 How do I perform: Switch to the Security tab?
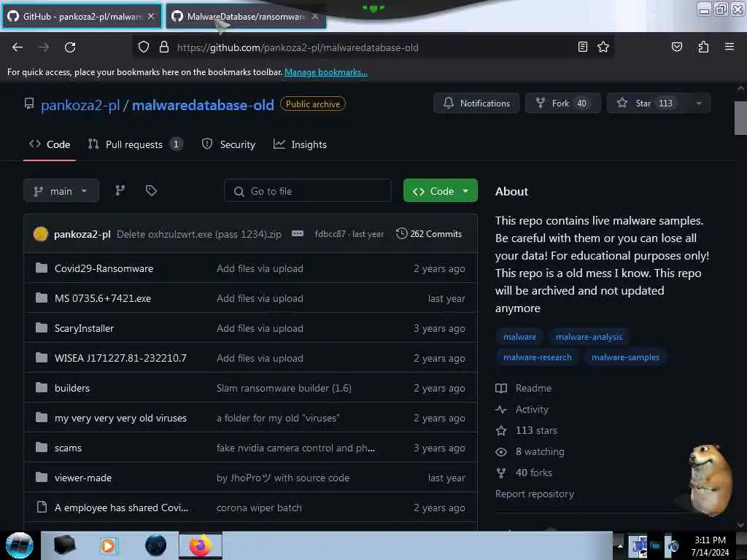[x=228, y=144]
